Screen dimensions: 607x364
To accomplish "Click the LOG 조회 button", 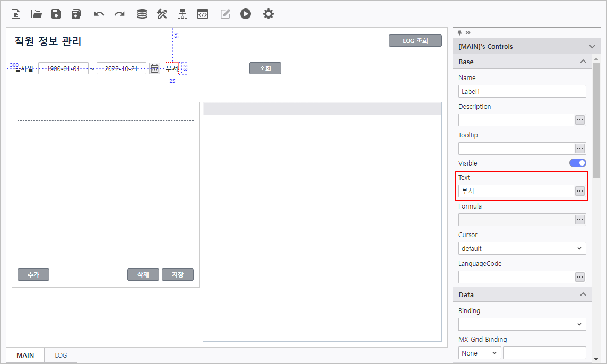I will (x=415, y=41).
